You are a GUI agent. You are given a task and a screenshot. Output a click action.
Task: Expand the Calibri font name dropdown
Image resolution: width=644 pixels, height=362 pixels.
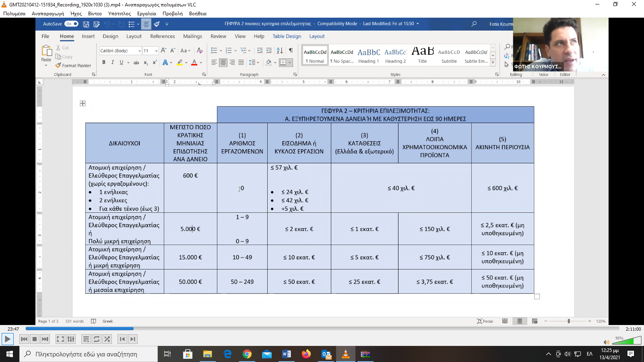[x=139, y=51]
